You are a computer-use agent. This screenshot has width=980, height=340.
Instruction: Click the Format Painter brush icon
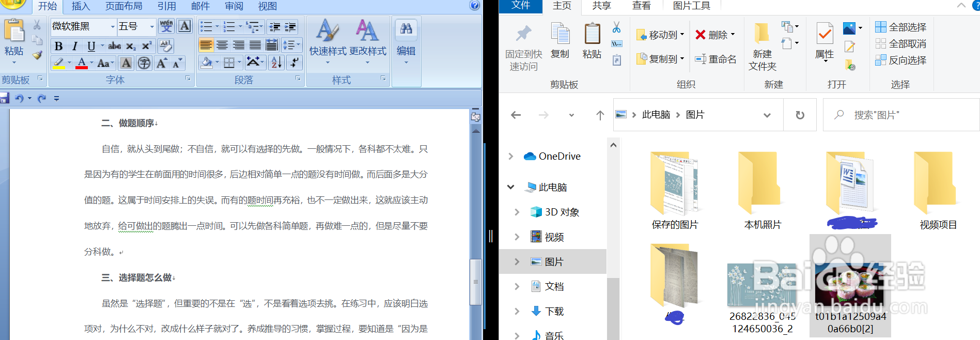[x=37, y=55]
